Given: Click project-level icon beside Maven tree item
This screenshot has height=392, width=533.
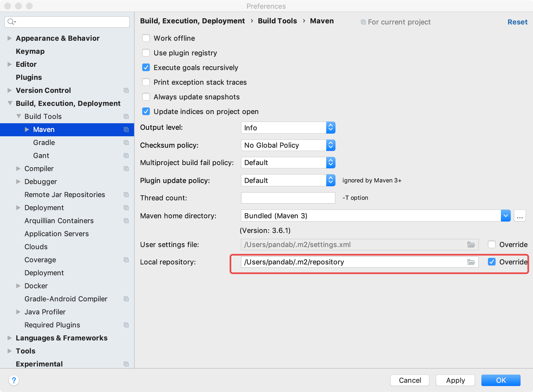Looking at the screenshot, I should tap(126, 129).
